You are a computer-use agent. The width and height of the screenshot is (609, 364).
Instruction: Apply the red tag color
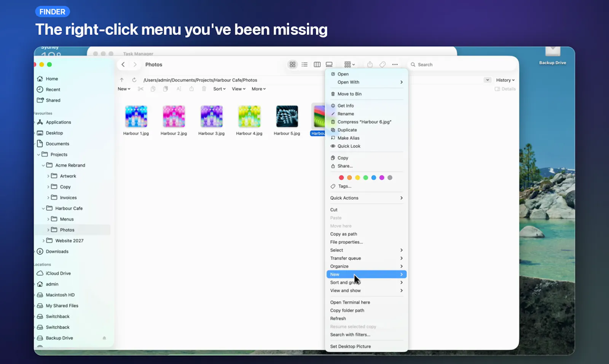pyautogui.click(x=341, y=178)
